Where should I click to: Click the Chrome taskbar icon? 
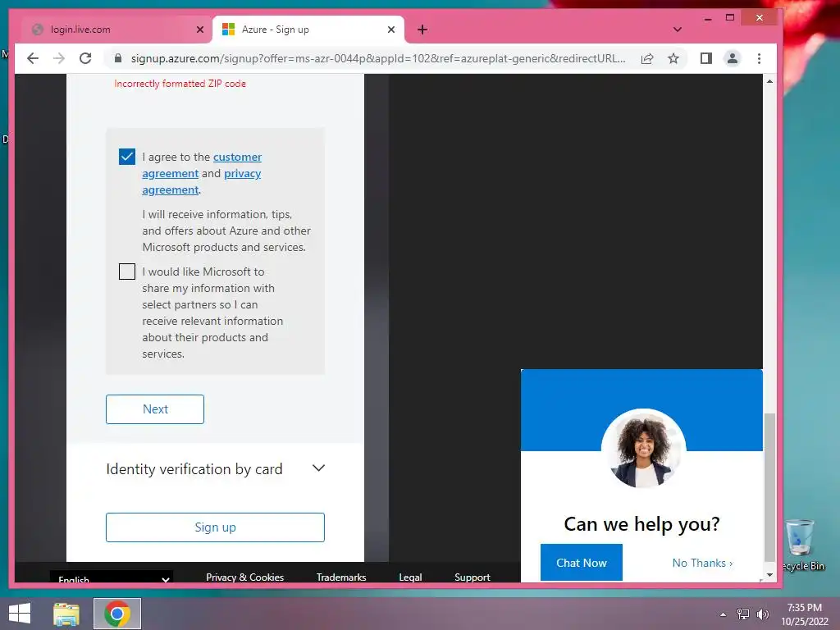point(117,614)
